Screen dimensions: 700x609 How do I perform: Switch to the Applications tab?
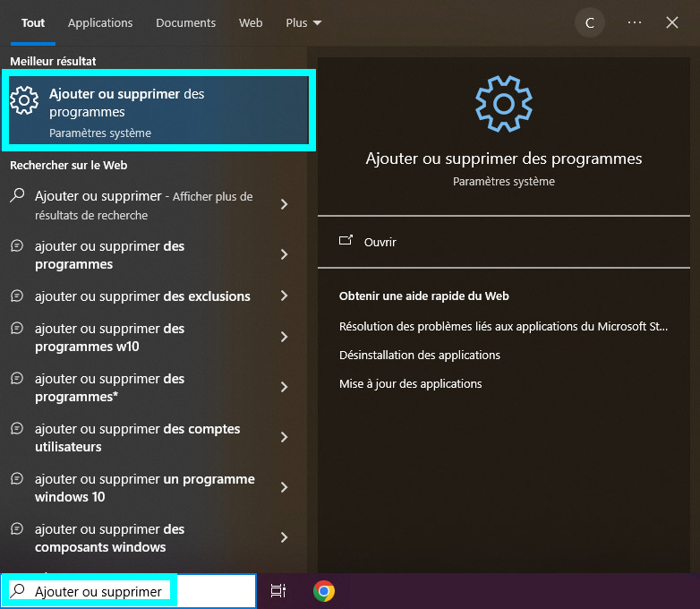[100, 23]
